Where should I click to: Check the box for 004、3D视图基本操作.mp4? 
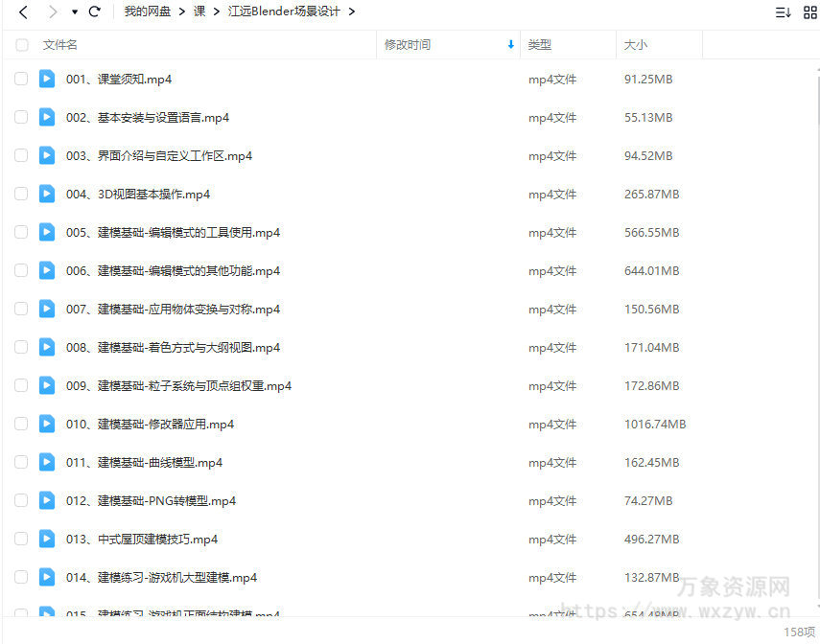pyautogui.click(x=21, y=194)
